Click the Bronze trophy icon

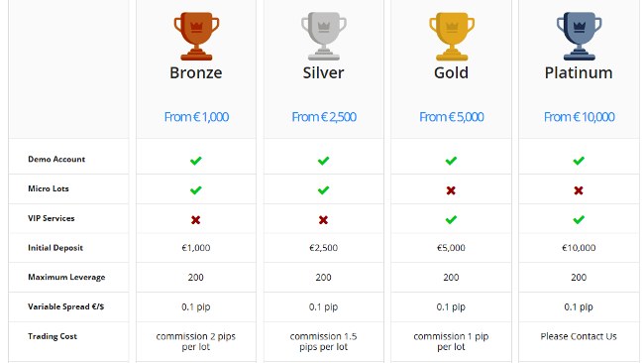196,36
